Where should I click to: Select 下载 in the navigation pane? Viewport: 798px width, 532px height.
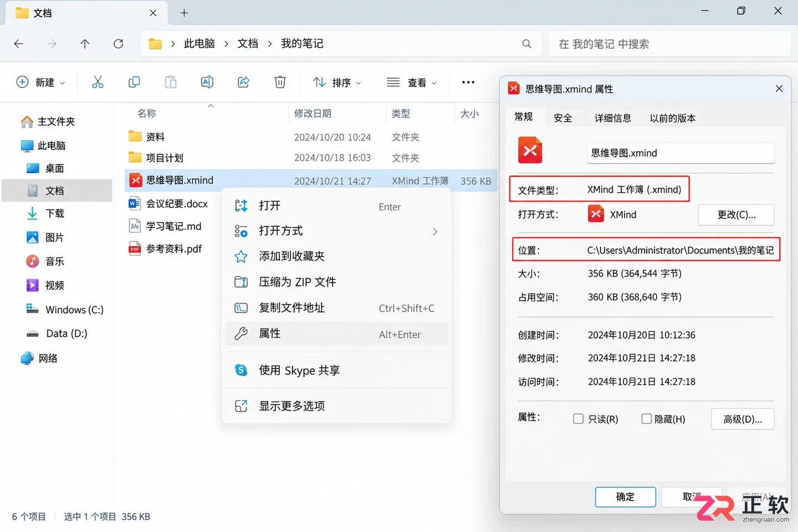pyautogui.click(x=54, y=213)
